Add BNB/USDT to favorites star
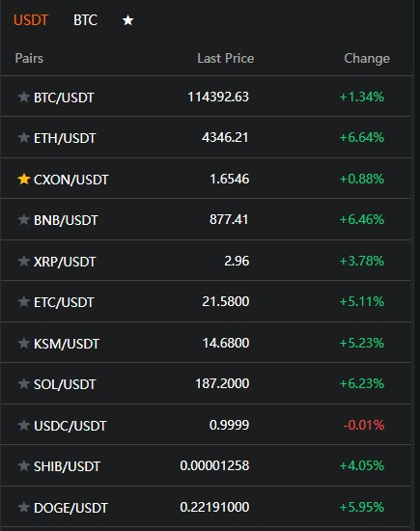This screenshot has height=531, width=420. (x=24, y=219)
